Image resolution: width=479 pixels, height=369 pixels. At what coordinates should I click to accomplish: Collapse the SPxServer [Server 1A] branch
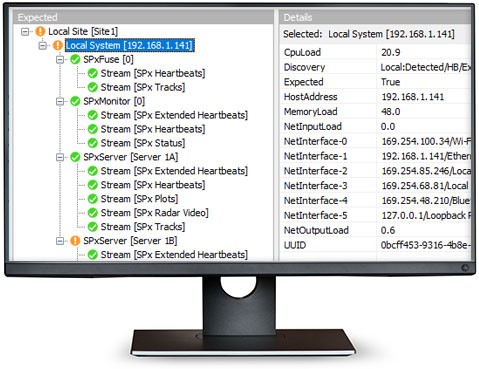(x=60, y=157)
